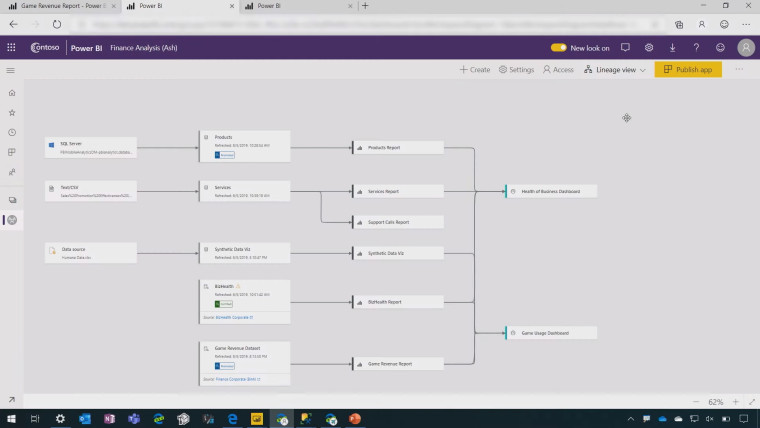Click Create in the workspace toolbar
The height and width of the screenshot is (428, 760).
click(x=475, y=70)
